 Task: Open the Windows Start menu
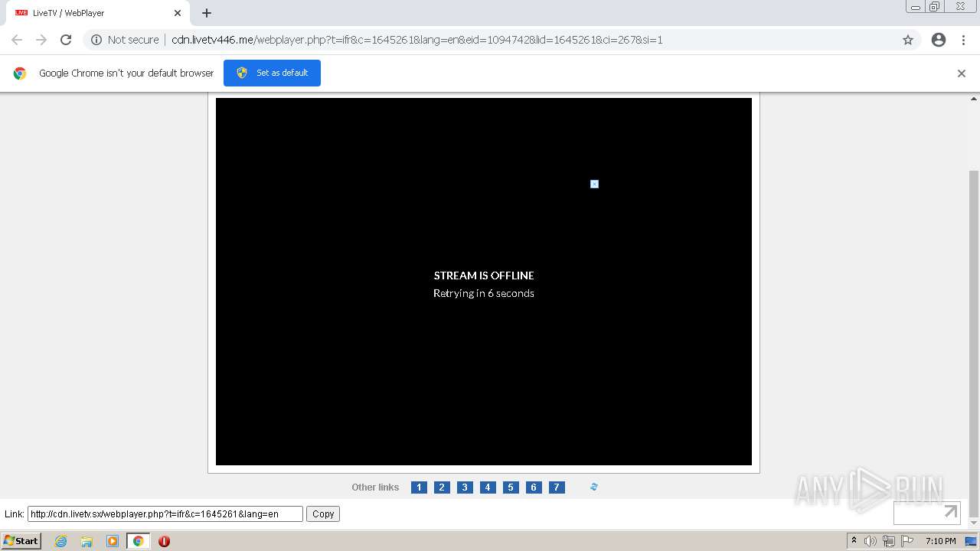(21, 541)
